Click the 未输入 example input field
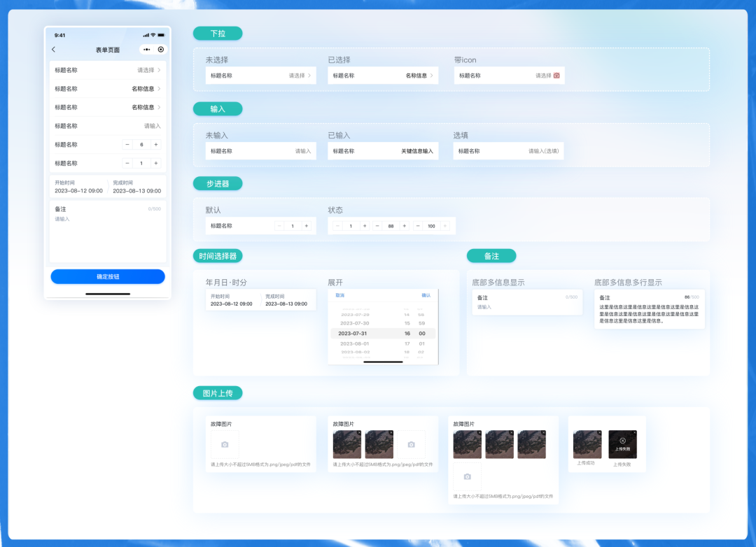The image size is (756, 547). 261,151
